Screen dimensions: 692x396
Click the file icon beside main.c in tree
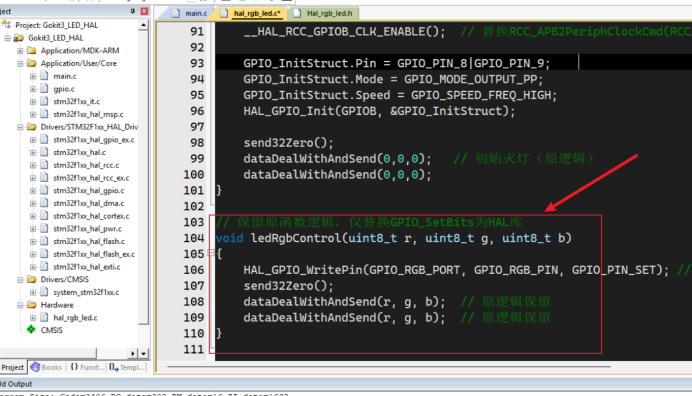pos(44,76)
